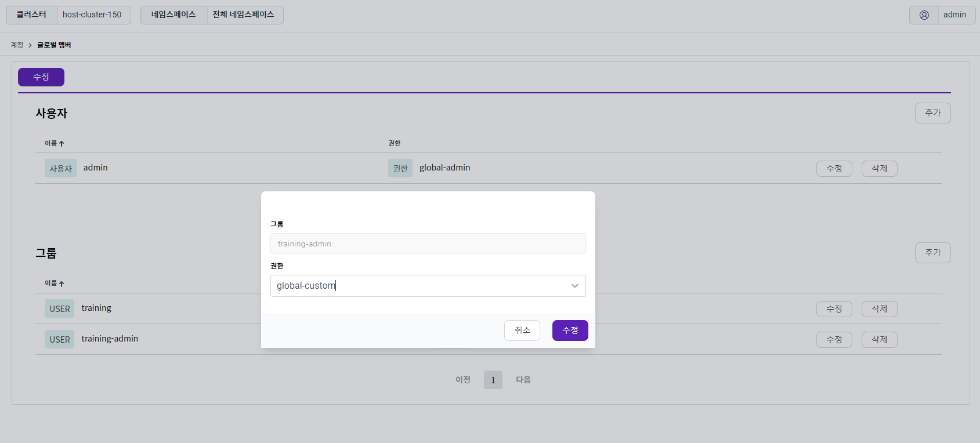Add a new group with 추가 button
Image resolution: width=980 pixels, height=443 pixels.
click(x=933, y=253)
